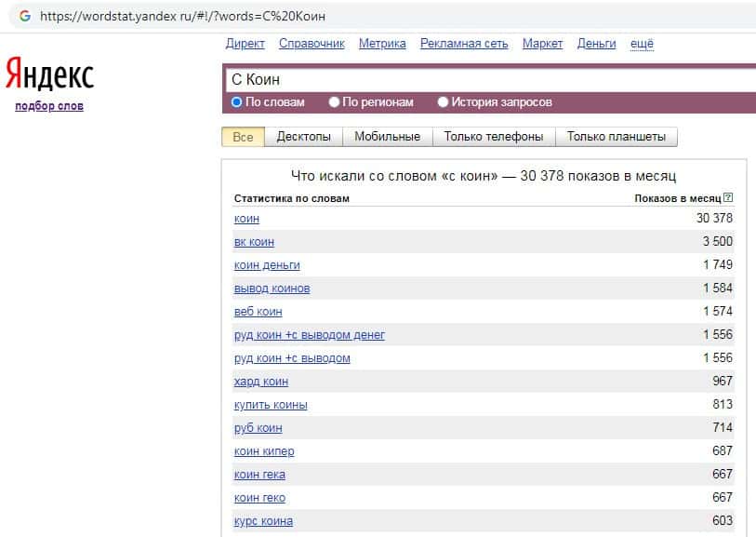Click the Google icon in address bar

(x=24, y=16)
